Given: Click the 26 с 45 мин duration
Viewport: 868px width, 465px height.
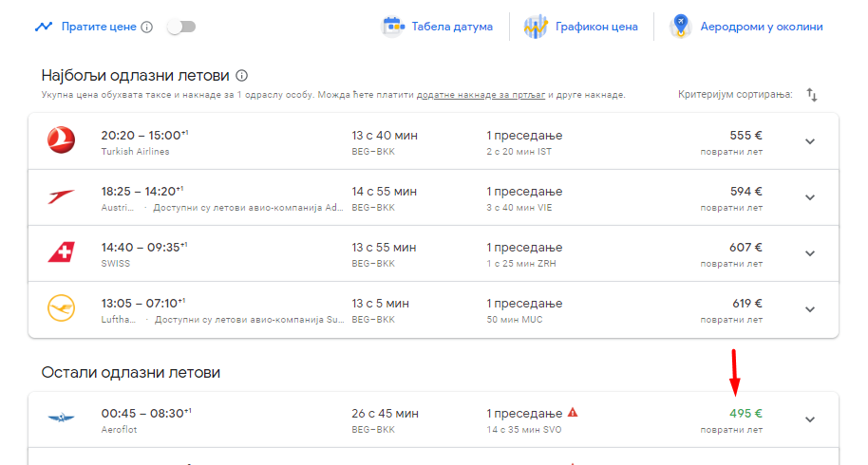Looking at the screenshot, I should pos(385,413).
